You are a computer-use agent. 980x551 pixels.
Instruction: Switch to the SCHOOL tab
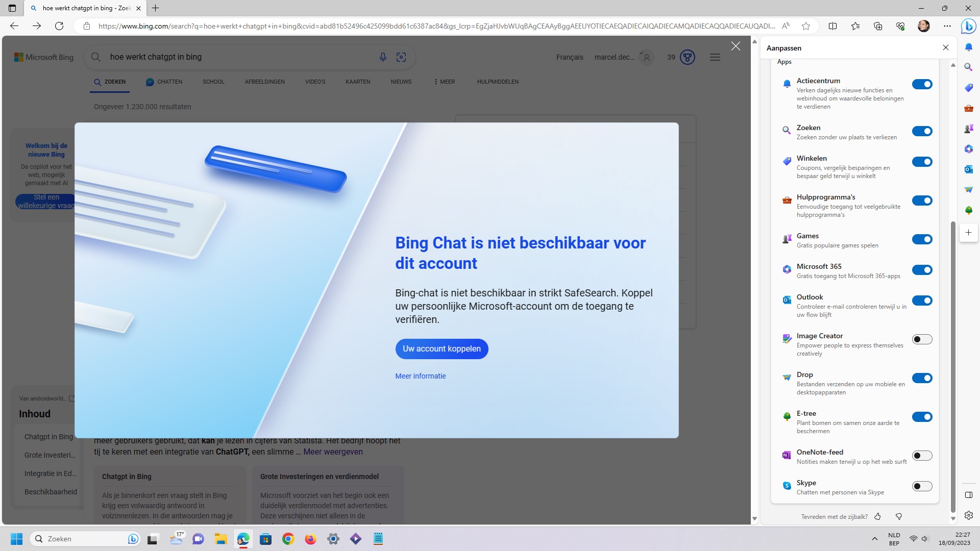click(213, 82)
